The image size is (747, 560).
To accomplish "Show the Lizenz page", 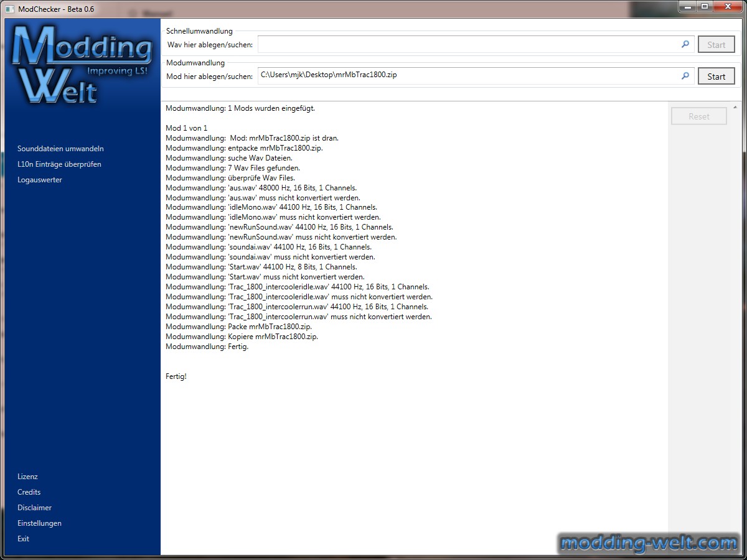I will point(27,477).
